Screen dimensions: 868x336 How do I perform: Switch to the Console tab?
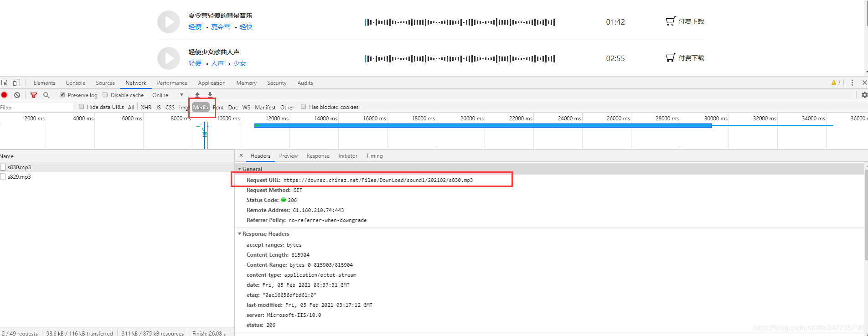(x=75, y=83)
